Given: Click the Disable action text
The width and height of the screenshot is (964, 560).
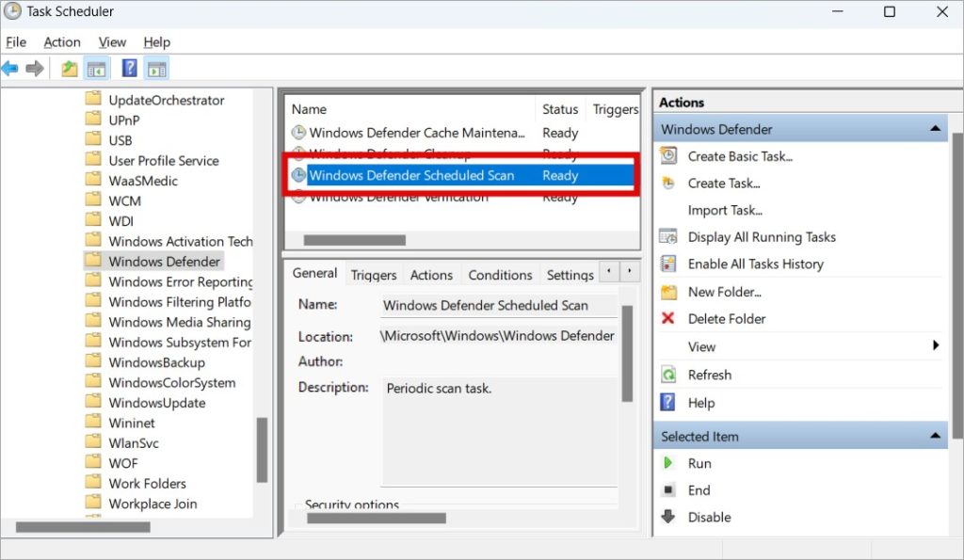Looking at the screenshot, I should point(709,517).
